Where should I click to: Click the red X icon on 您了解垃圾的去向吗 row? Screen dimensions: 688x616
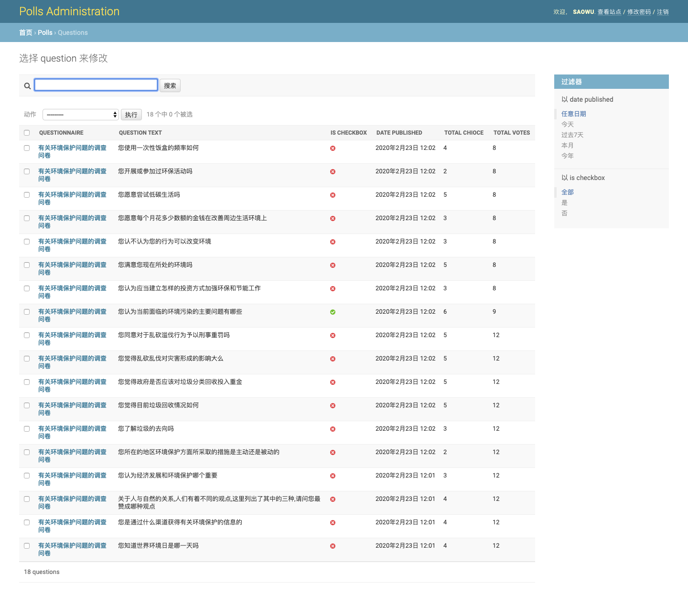point(333,429)
